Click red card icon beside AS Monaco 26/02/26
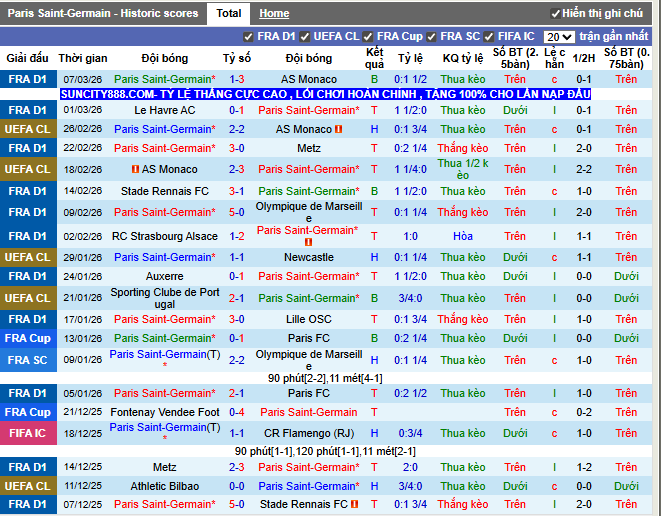This screenshot has width=661, height=516. click(x=339, y=130)
